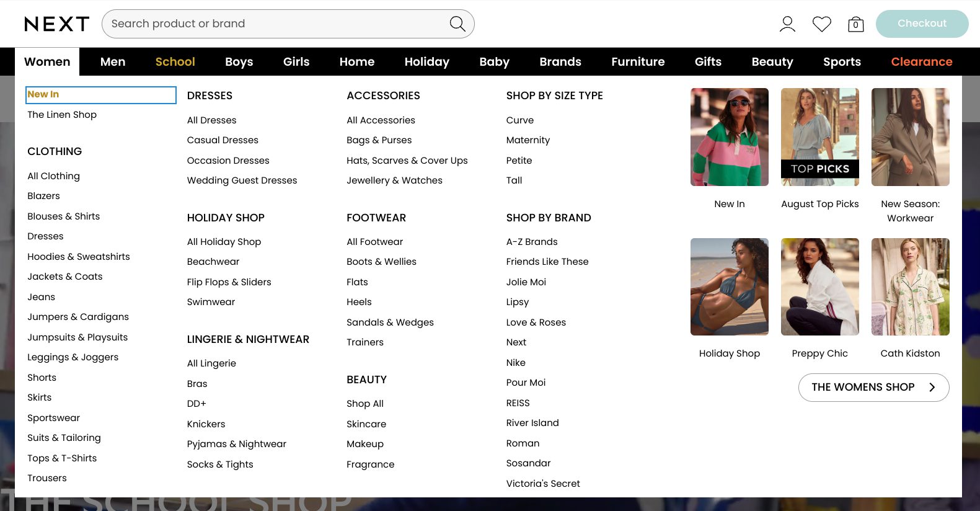This screenshot has height=511, width=980.
Task: Click in the search product or brand field
Action: point(273,24)
